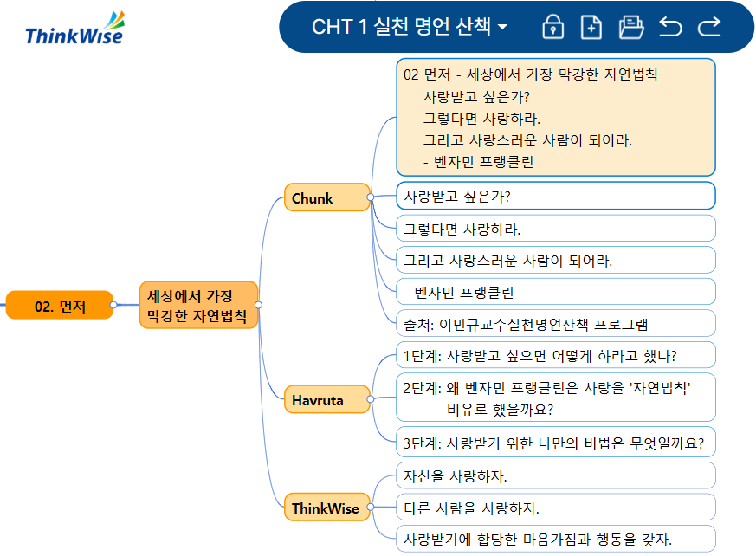Select the node - 벤자민 프랭클린
Image resolution: width=756 pixels, height=556 pixels.
click(x=555, y=292)
